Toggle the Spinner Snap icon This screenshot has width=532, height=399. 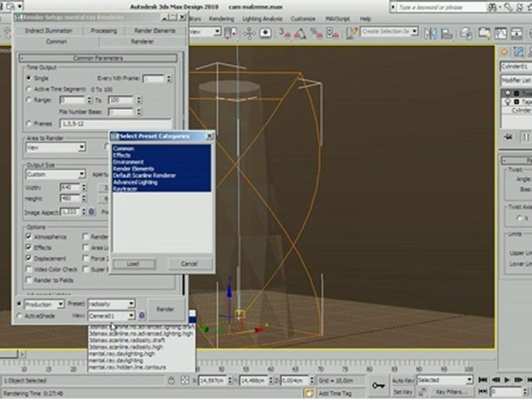click(332, 33)
